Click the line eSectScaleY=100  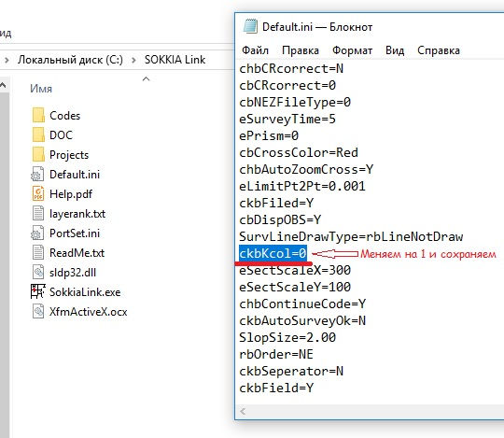point(295,287)
